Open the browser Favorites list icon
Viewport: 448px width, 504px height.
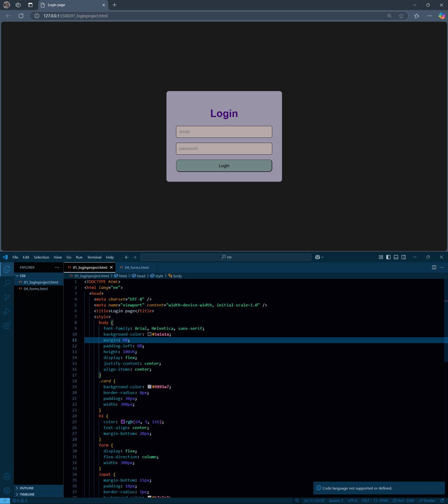click(417, 16)
